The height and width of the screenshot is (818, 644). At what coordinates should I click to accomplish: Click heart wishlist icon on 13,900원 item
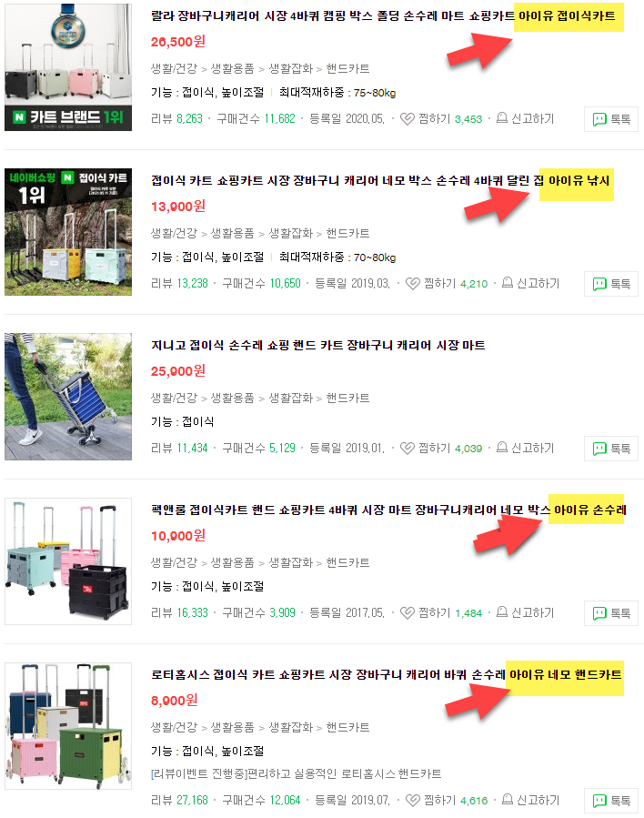coord(413,284)
